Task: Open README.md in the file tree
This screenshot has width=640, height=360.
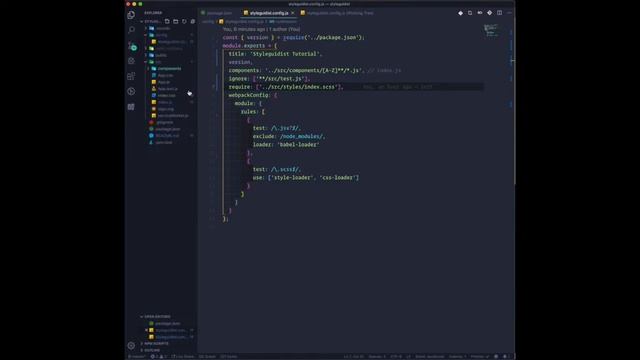Action: [x=167, y=136]
